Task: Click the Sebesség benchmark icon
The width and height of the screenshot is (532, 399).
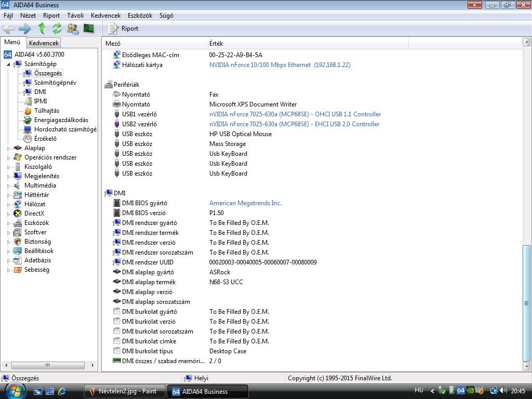Action: coord(17,270)
